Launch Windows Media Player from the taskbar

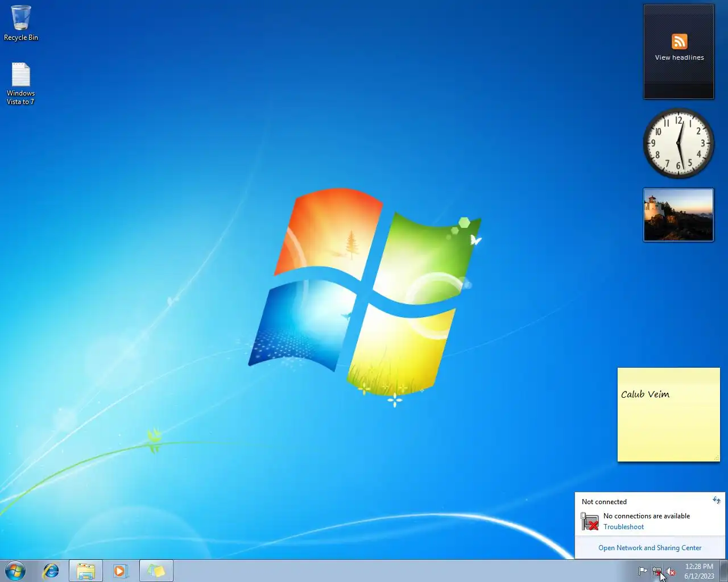(x=121, y=571)
